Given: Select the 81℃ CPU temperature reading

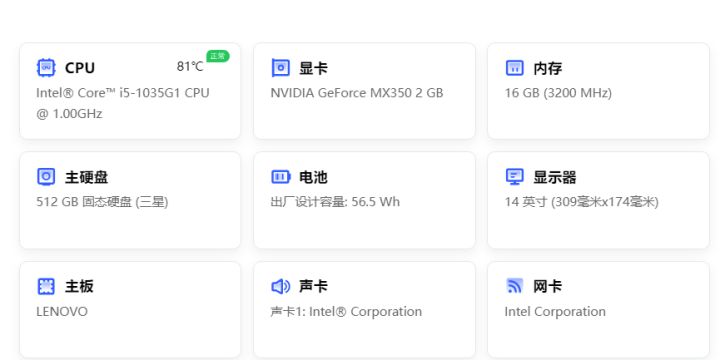Looking at the screenshot, I should (190, 67).
